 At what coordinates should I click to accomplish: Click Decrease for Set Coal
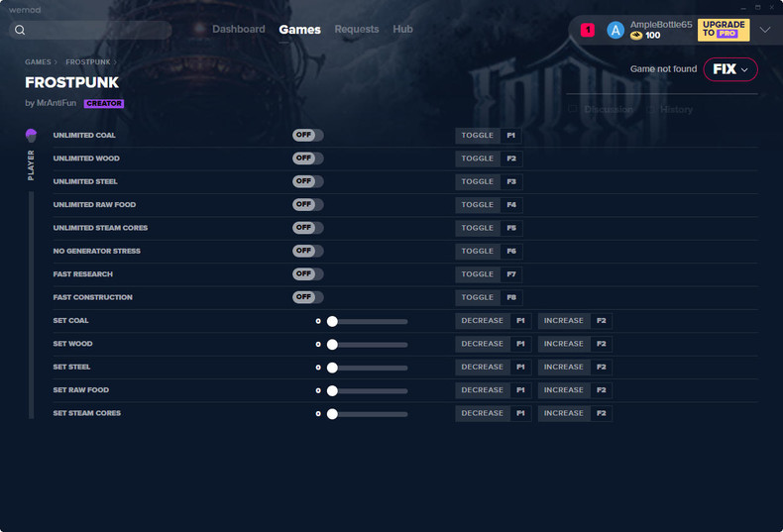[x=494, y=320]
